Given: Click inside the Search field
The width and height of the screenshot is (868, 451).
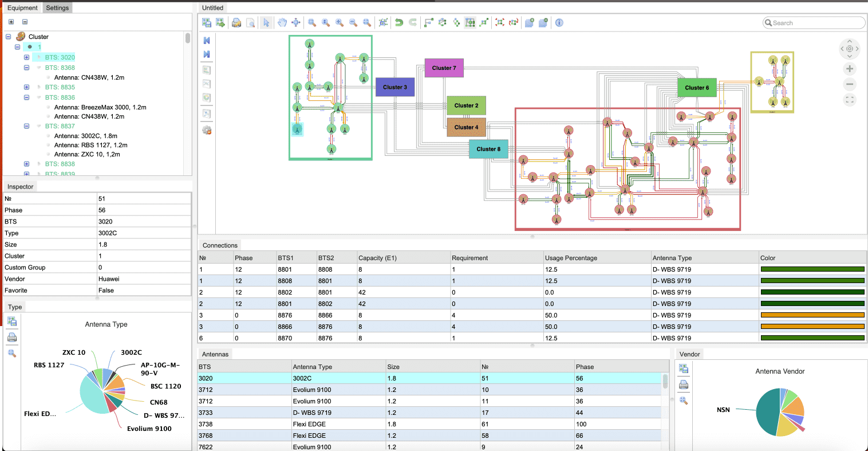Looking at the screenshot, I should click(813, 22).
